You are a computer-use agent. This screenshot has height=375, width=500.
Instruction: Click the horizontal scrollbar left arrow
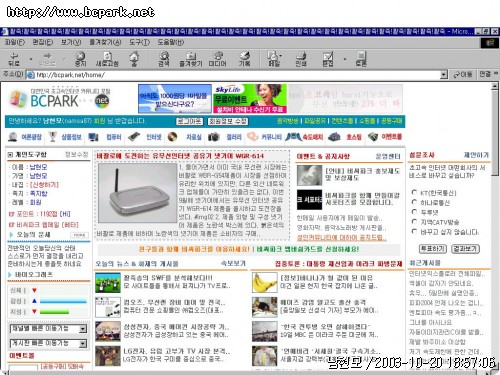[x=4, y=373]
